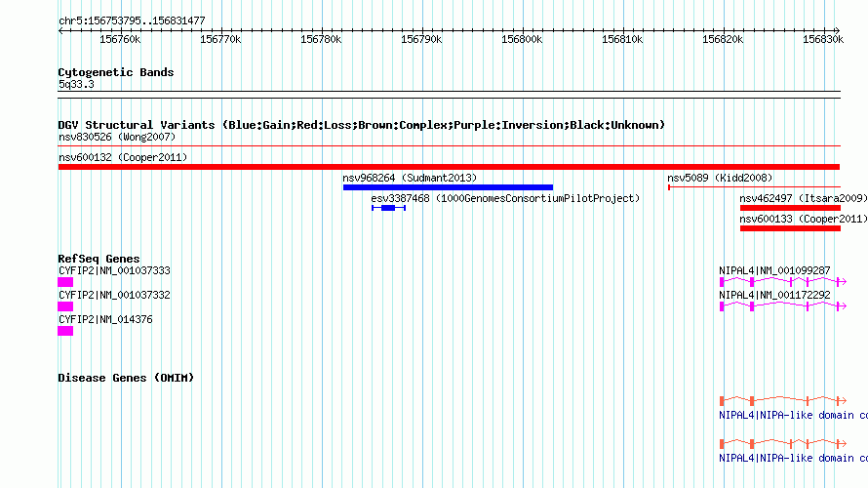Click the 156800k ruler tick label
This screenshot has width=868, height=488.
[x=522, y=39]
